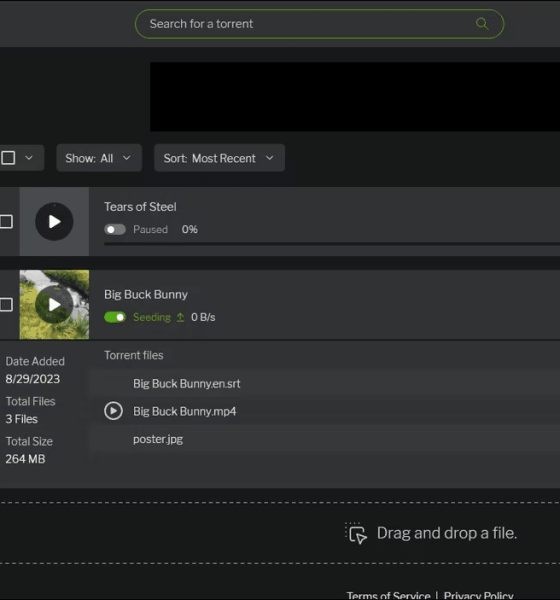The width and height of the screenshot is (560, 600).
Task: Turn off the Big Buck Bunny seeding toggle
Action: point(115,317)
